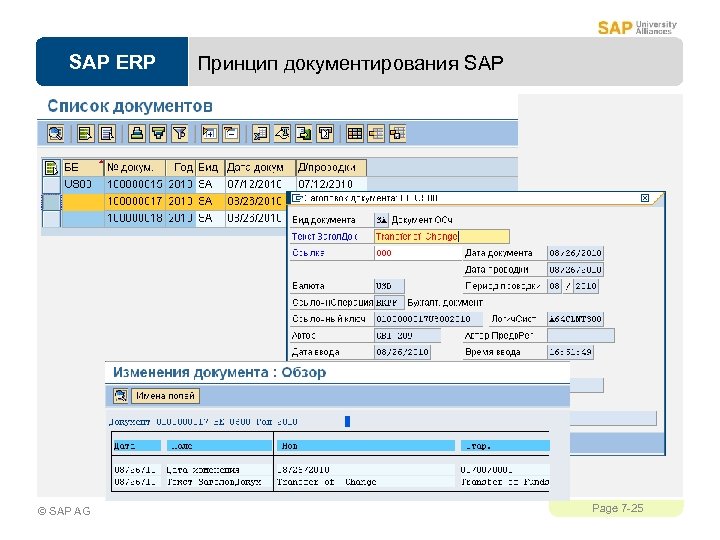Click the Поле header in changes table
The width and height of the screenshot is (720, 540).
pos(219,446)
